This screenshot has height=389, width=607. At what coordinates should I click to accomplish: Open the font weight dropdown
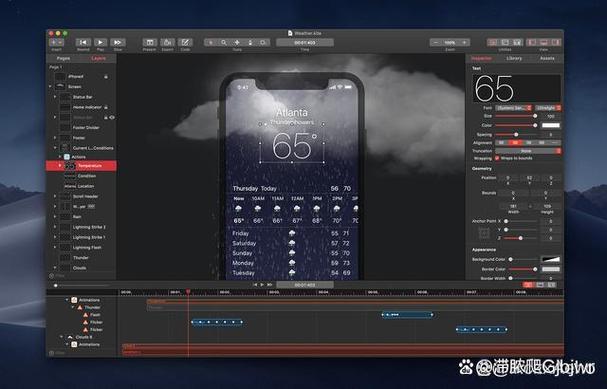click(548, 108)
